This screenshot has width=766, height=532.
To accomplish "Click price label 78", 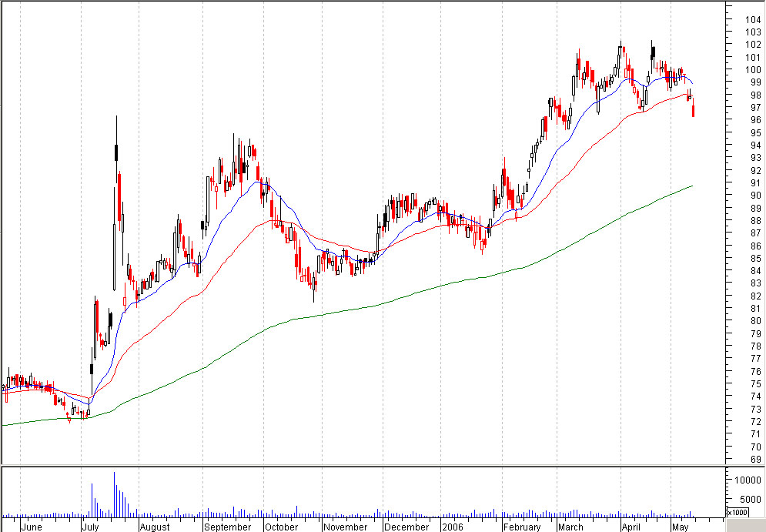I will coord(756,346).
